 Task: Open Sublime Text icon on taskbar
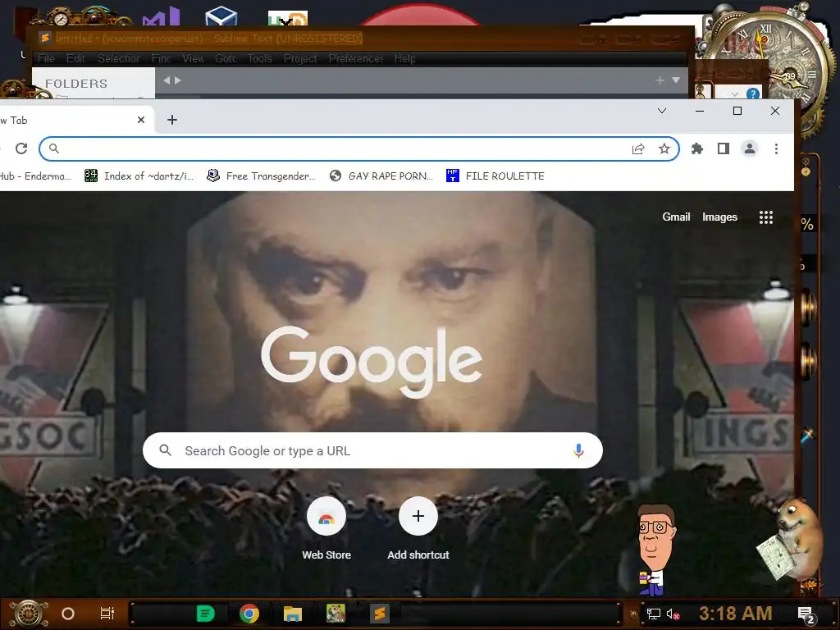click(x=379, y=614)
